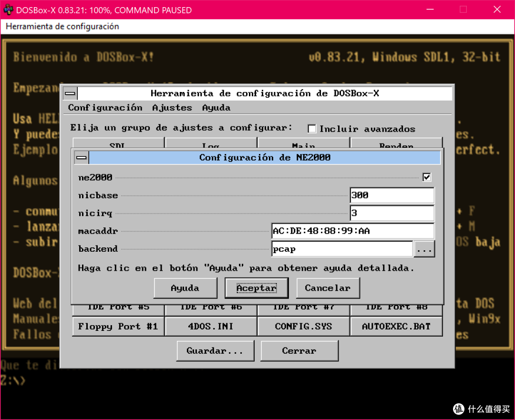Open the configuration tool's window menu icon
Screen dimensions: 515x420
(70, 93)
